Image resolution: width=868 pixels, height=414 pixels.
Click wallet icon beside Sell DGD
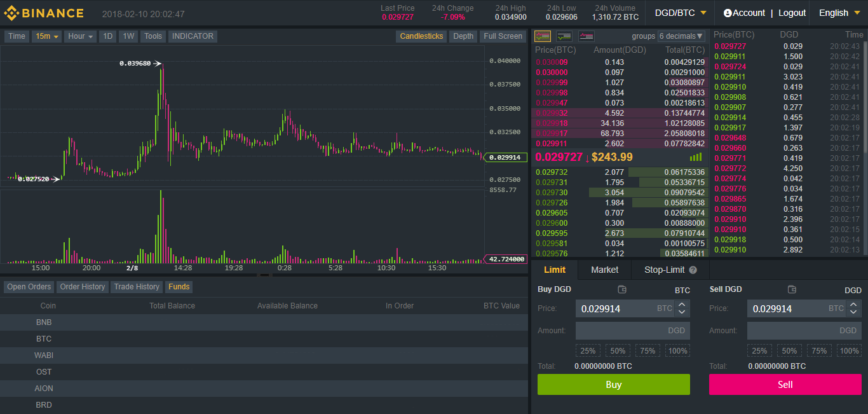coord(792,289)
